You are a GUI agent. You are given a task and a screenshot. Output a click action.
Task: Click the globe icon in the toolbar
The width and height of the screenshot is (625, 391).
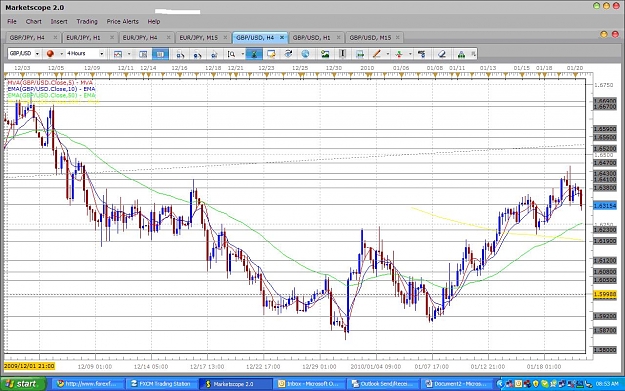(x=305, y=54)
